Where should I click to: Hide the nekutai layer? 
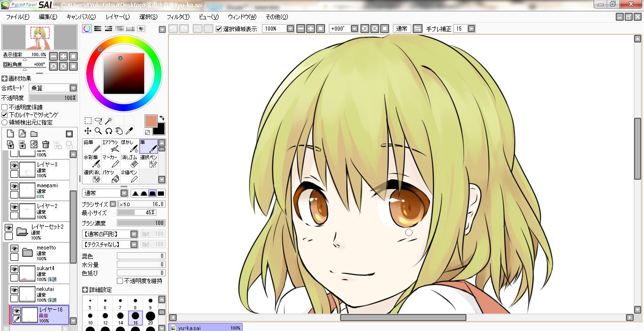click(15, 290)
